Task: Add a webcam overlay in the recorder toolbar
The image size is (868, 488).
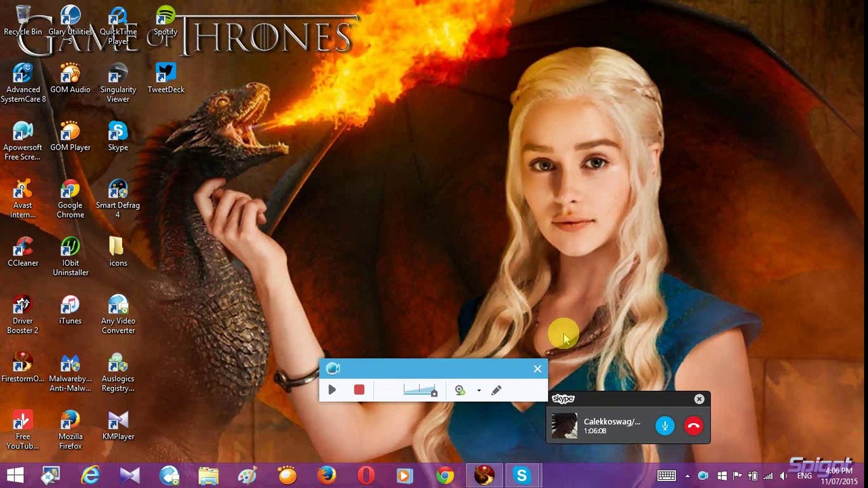Action: (460, 390)
